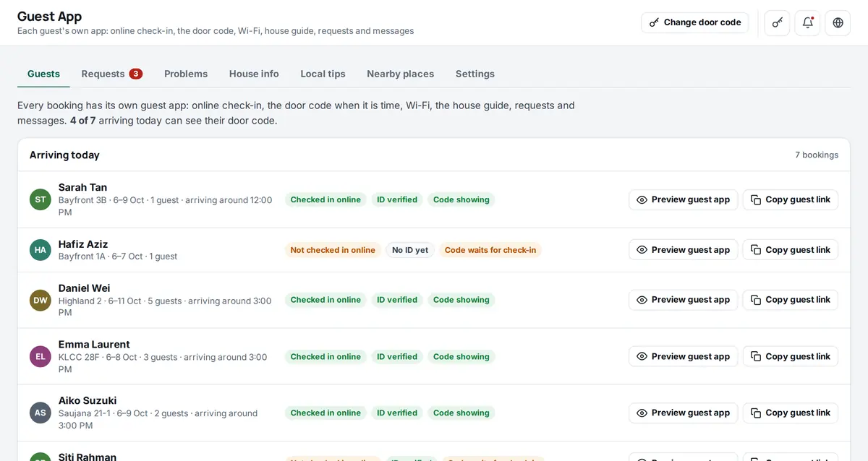Viewport: 868px width, 461px height.
Task: Switch to the Guests tab
Action: pos(43,74)
